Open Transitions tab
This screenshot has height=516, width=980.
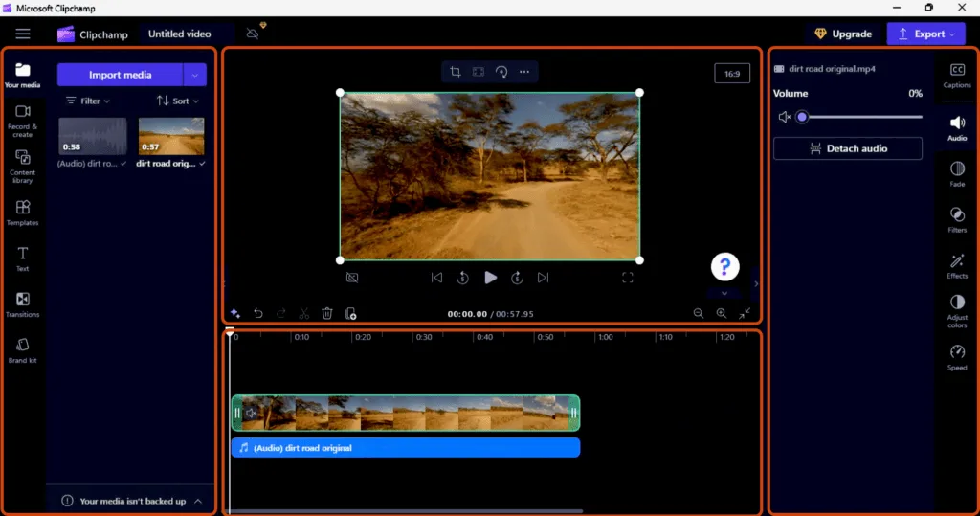23,304
